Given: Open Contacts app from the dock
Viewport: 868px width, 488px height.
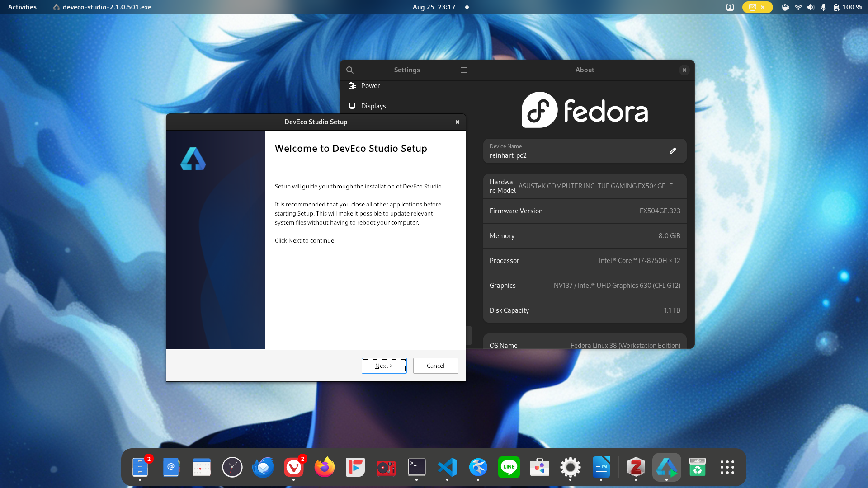Looking at the screenshot, I should [171, 467].
